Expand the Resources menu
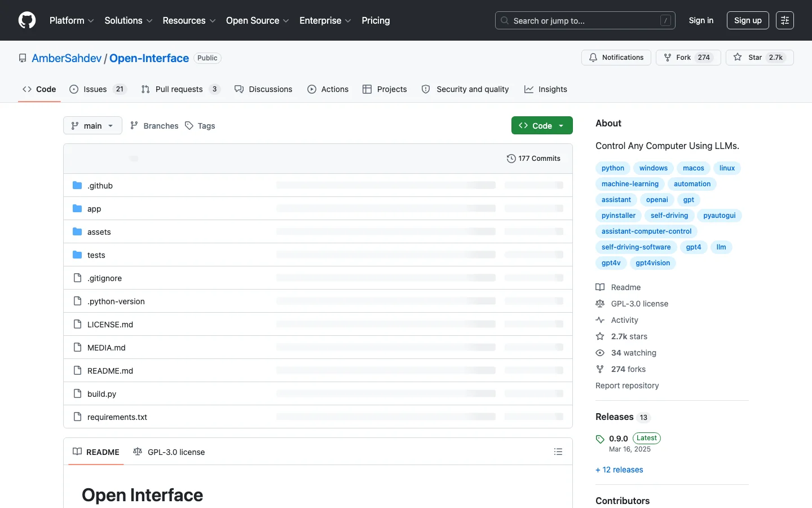This screenshot has height=508, width=812. [189, 20]
